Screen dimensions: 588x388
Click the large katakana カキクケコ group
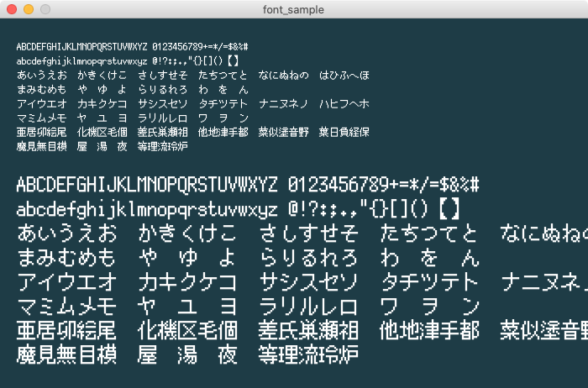pos(187,281)
